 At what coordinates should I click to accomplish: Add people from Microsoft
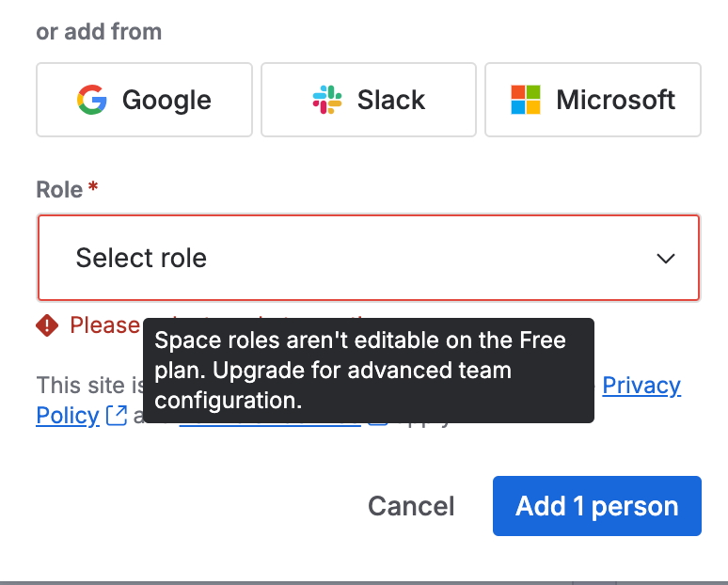593,100
